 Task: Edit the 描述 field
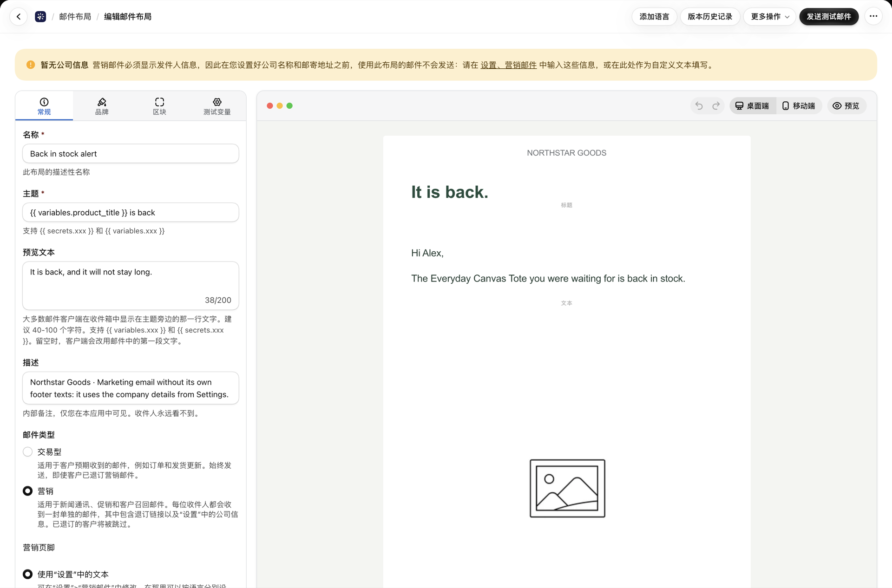(x=131, y=388)
